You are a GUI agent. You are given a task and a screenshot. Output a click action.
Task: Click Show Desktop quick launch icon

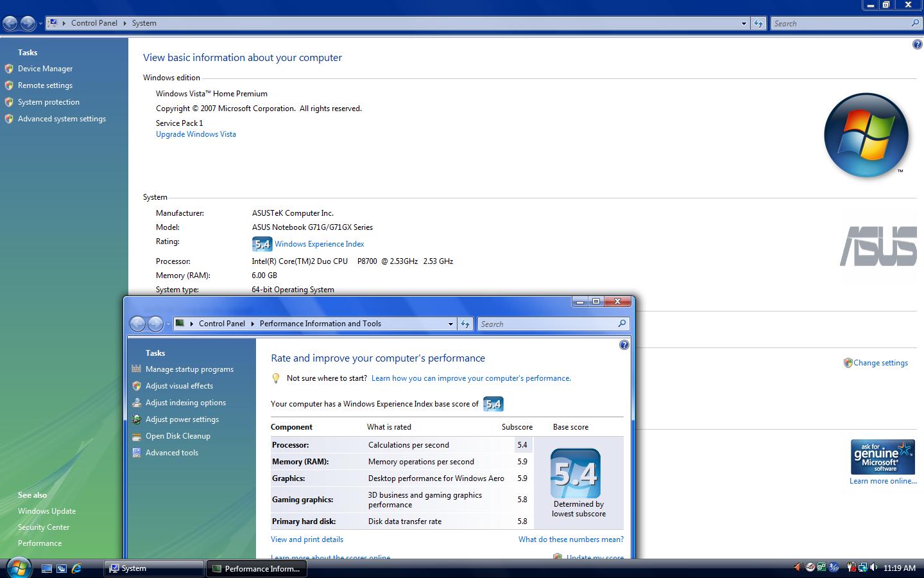point(46,568)
